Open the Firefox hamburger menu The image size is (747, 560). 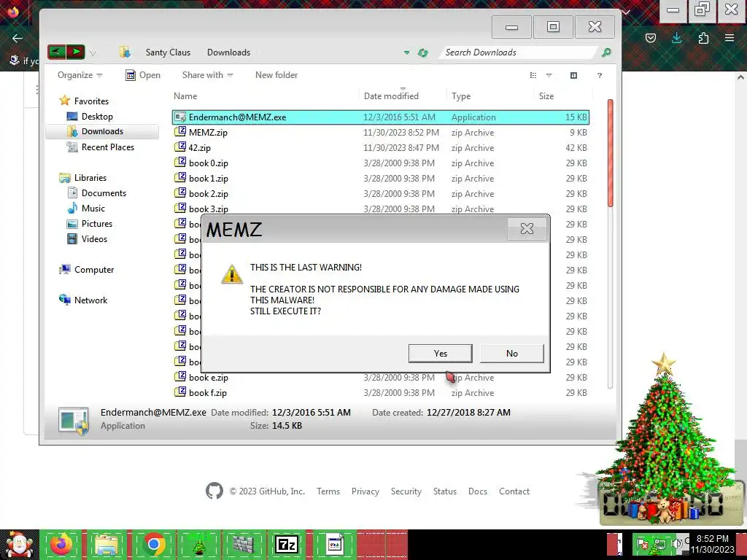pos(729,38)
